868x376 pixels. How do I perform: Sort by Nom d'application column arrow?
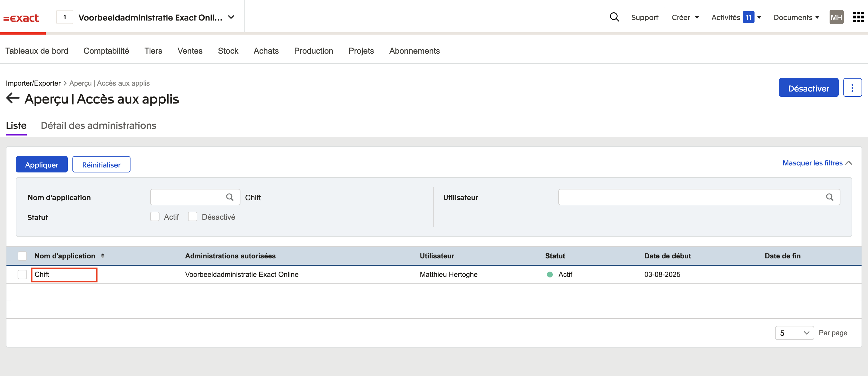[x=102, y=256]
